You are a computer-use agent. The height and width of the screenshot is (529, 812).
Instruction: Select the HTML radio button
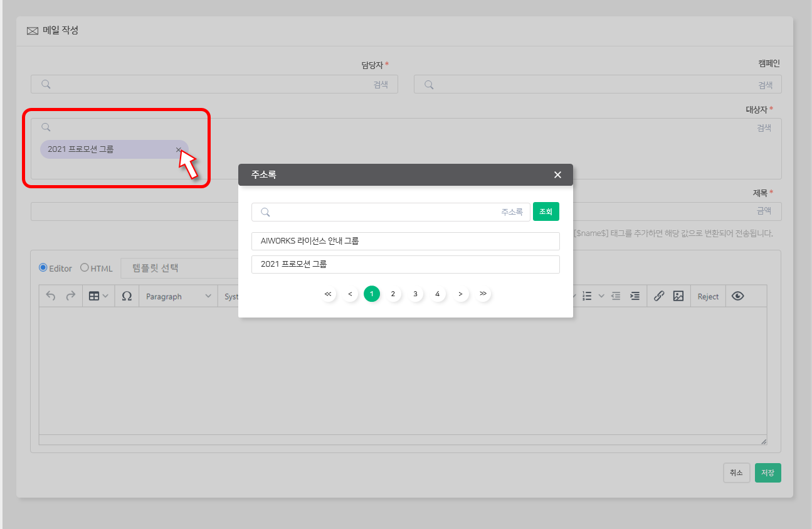(x=85, y=267)
